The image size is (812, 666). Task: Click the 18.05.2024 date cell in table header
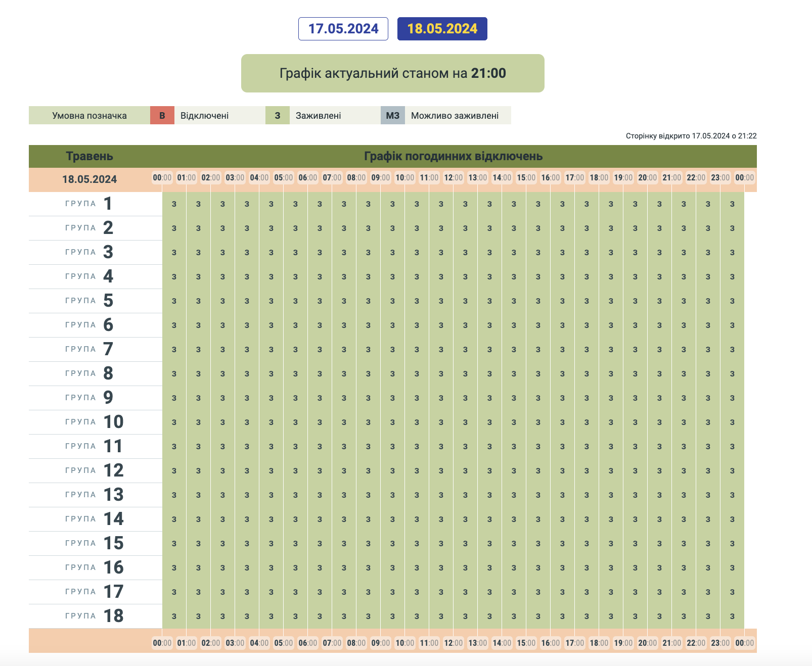[x=89, y=179]
